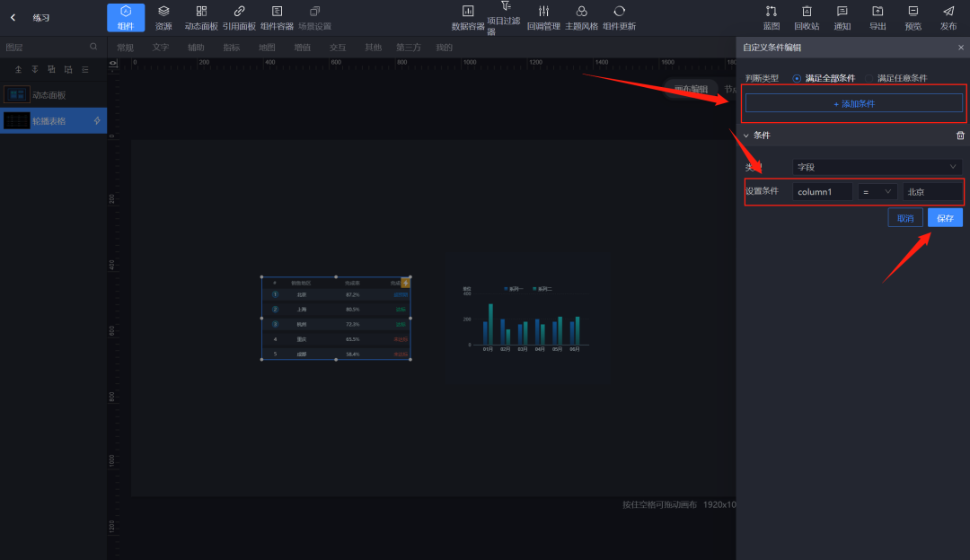
Task: Click the column1 field input
Action: 822,192
